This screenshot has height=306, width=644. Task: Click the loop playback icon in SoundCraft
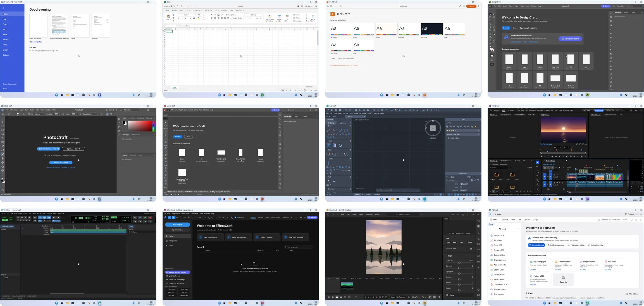coord(135,218)
